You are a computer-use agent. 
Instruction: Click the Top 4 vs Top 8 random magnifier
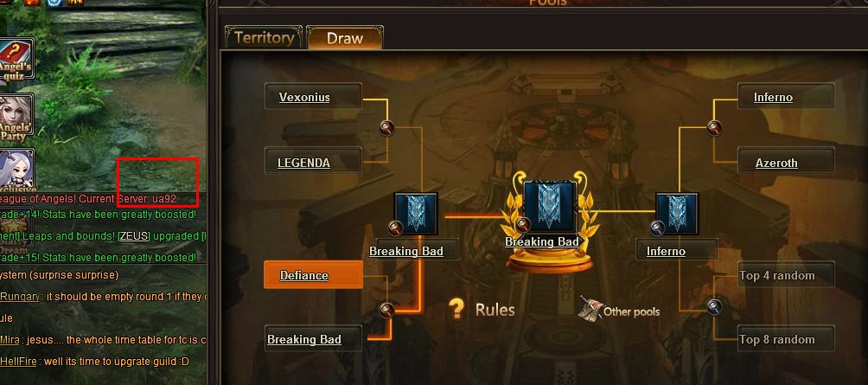[714, 306]
